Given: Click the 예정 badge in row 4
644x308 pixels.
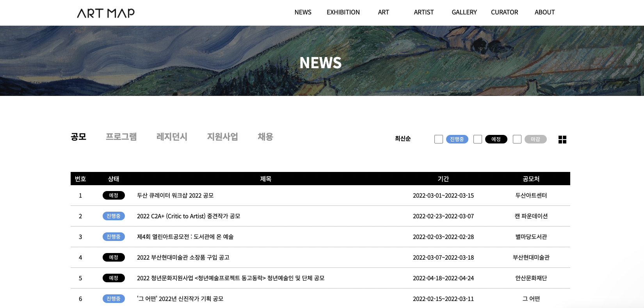Looking at the screenshot, I should tap(114, 257).
